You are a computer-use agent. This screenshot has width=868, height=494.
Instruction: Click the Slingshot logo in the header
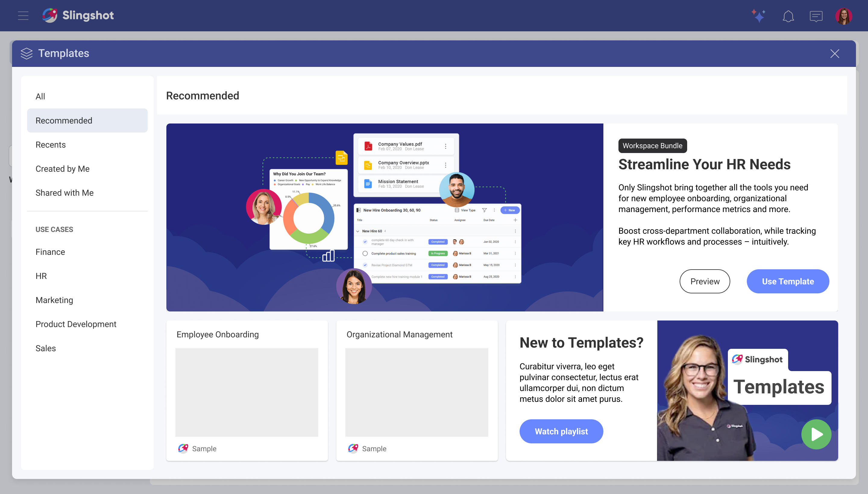point(78,16)
